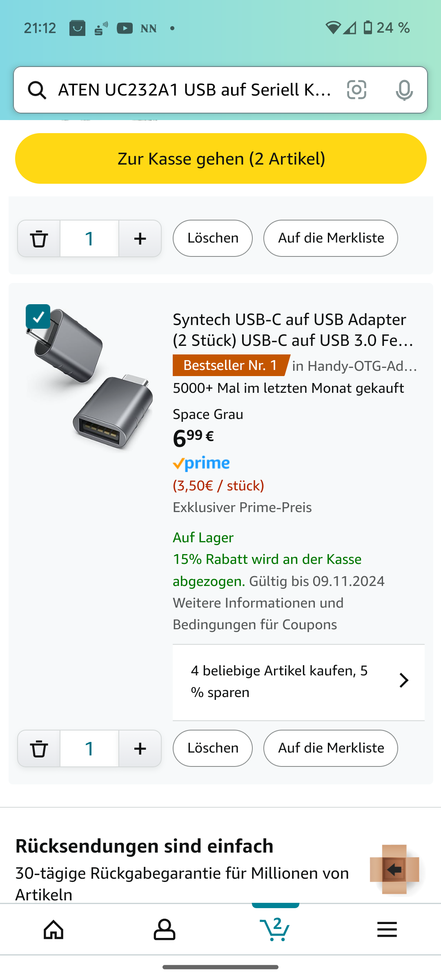Tap the search field text
The image size is (441, 980).
click(194, 90)
